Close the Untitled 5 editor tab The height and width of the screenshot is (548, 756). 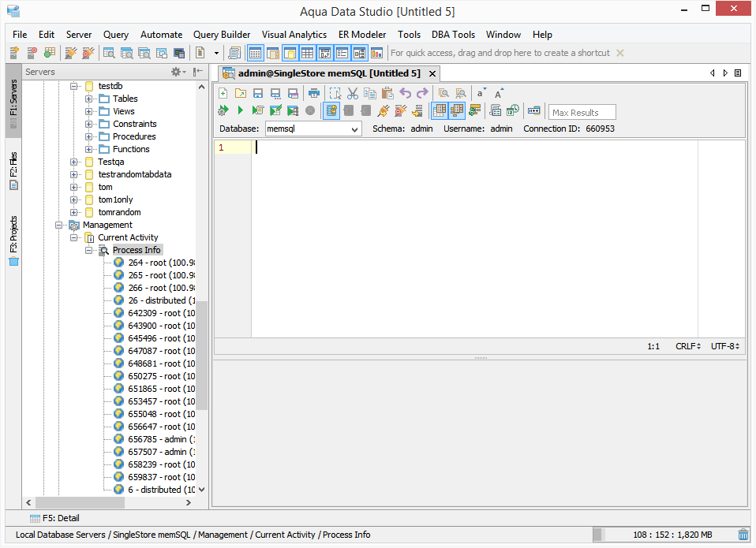pos(432,73)
